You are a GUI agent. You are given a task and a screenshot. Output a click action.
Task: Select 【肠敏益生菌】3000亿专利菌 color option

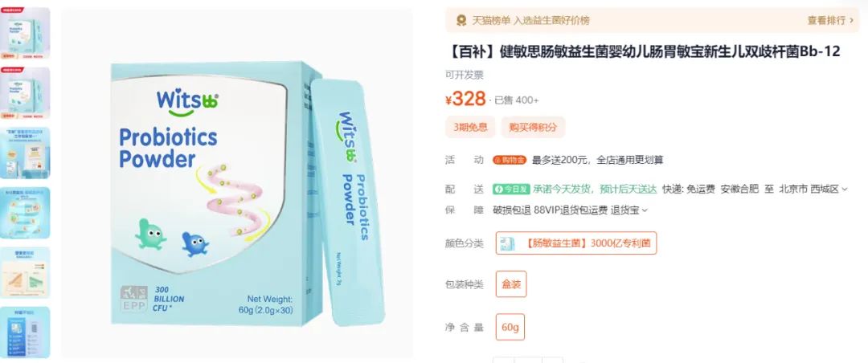click(576, 243)
